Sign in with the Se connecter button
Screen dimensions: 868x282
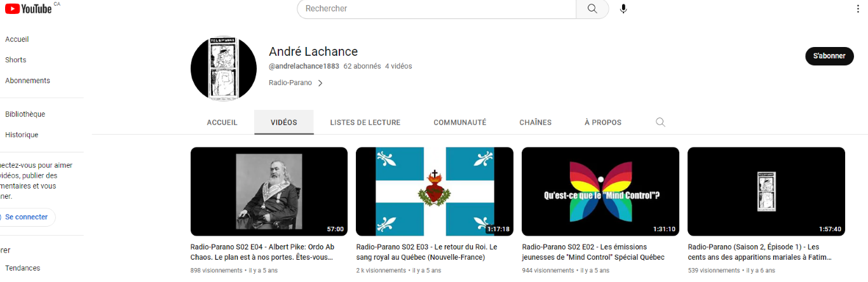coord(25,217)
